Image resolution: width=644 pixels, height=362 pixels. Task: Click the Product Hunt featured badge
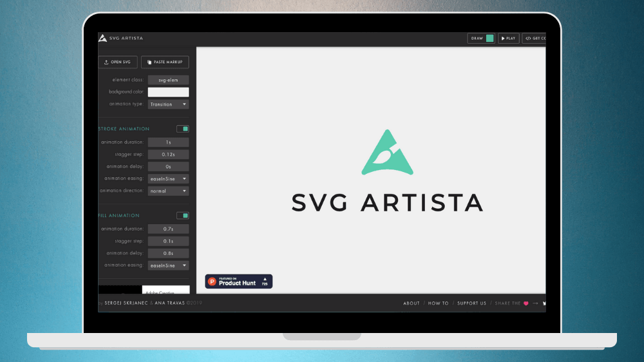tap(239, 281)
